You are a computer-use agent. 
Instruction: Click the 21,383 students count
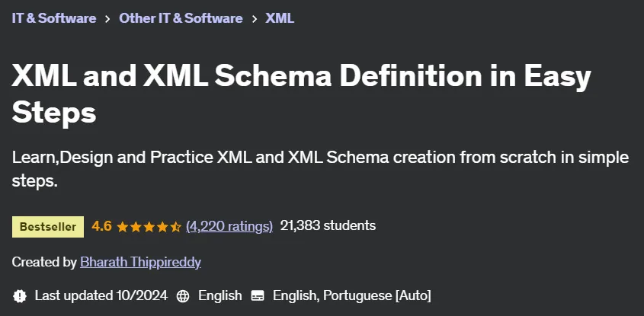click(328, 225)
